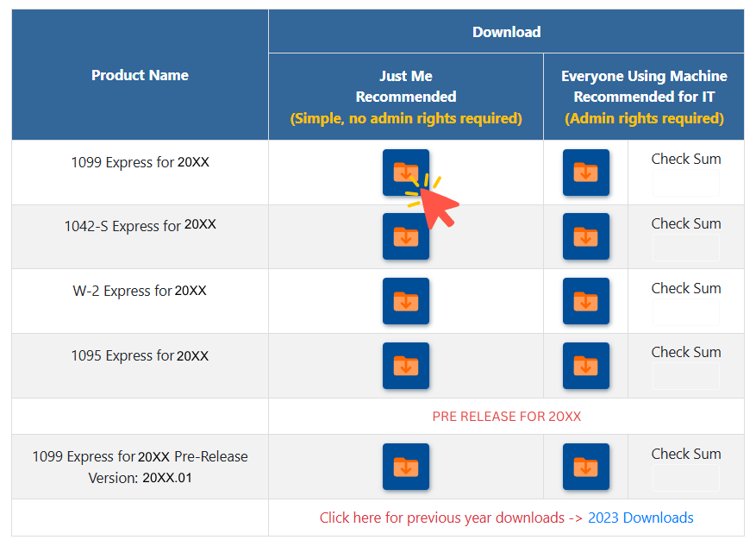Click the admin download icon for 1042-S Express
Image resolution: width=756 pixels, height=546 pixels.
[x=586, y=236]
